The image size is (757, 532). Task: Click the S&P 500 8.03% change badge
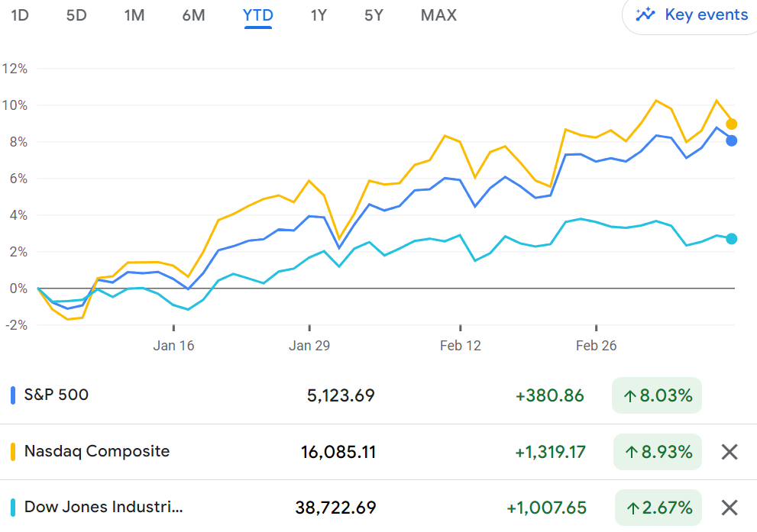tap(657, 395)
